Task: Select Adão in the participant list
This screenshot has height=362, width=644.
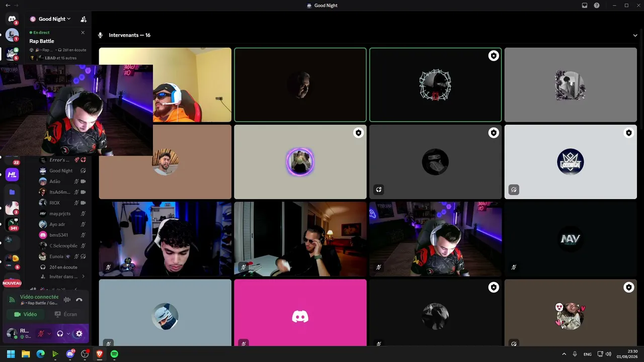Action: (62, 182)
